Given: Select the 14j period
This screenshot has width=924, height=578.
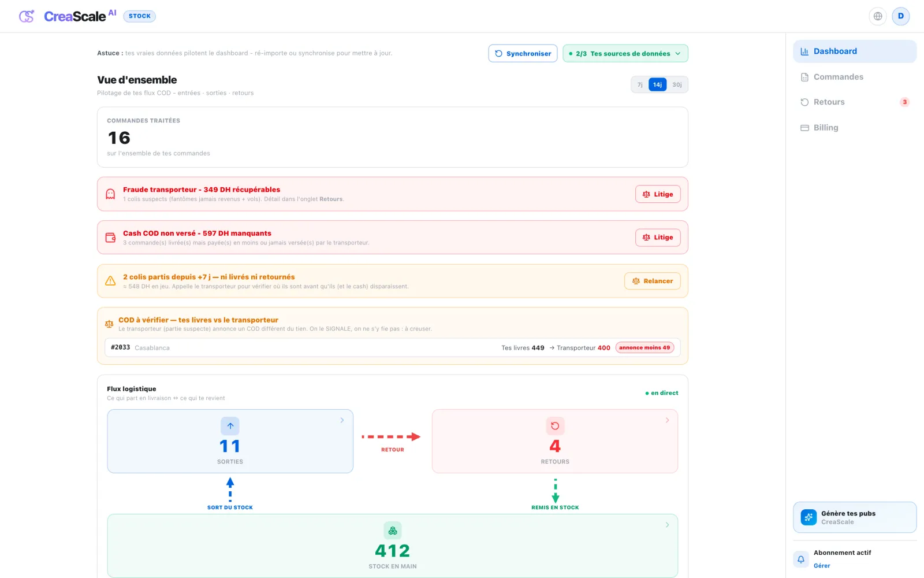Looking at the screenshot, I should point(657,85).
